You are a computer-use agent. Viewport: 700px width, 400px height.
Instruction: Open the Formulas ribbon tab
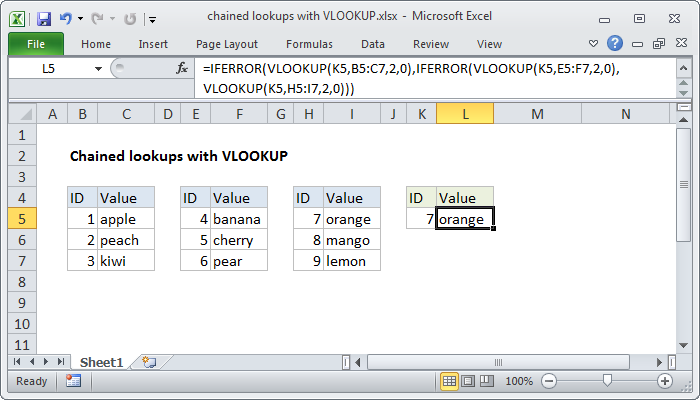309,44
